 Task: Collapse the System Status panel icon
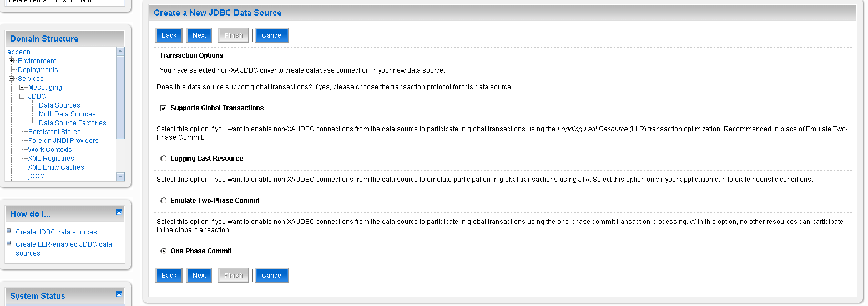[x=119, y=294]
